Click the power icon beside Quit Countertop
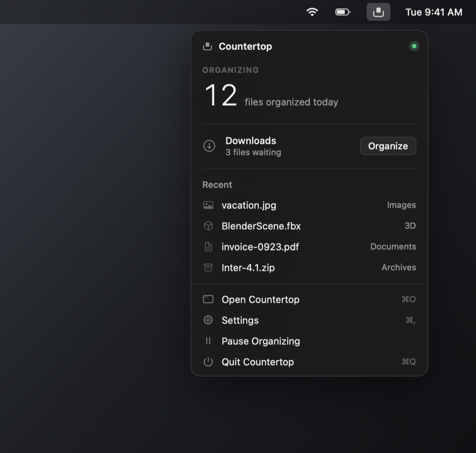 pyautogui.click(x=208, y=362)
